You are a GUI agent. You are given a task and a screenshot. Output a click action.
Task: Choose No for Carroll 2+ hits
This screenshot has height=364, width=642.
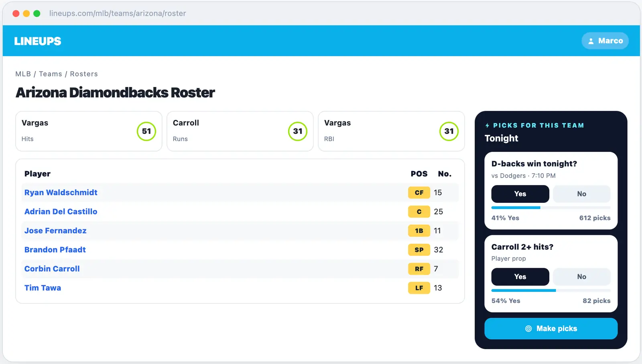(582, 277)
